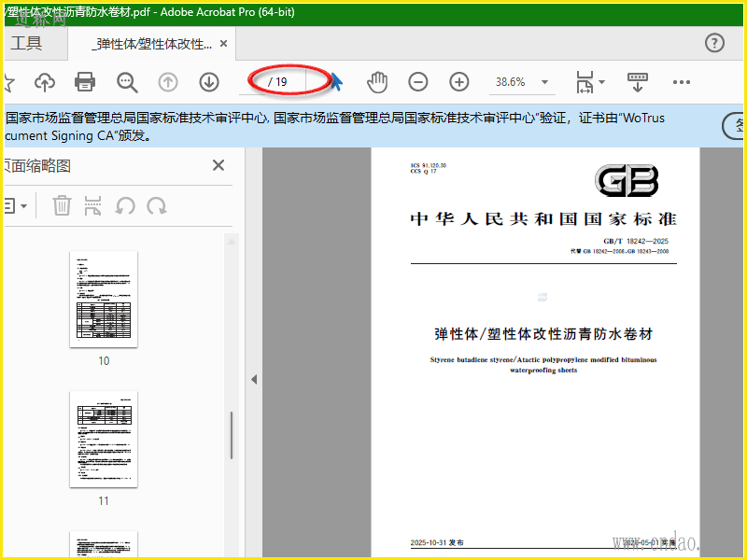Print the document with printer icon

coord(85,82)
